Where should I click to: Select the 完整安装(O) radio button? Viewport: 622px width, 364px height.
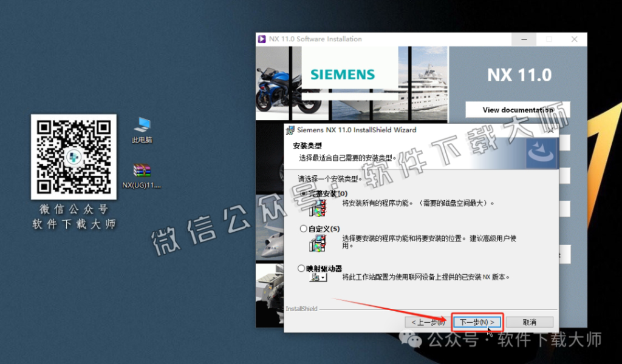pos(302,192)
